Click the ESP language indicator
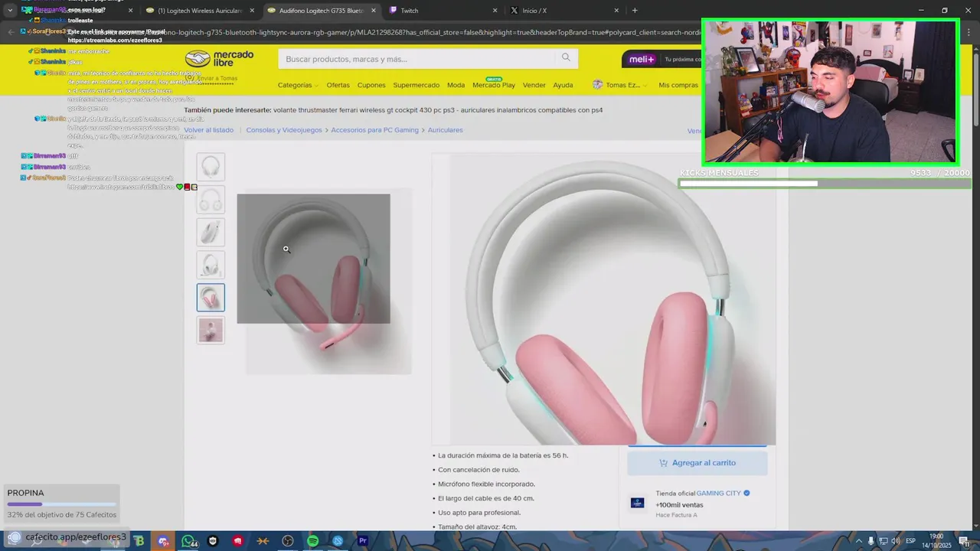The width and height of the screenshot is (980, 551). [910, 541]
